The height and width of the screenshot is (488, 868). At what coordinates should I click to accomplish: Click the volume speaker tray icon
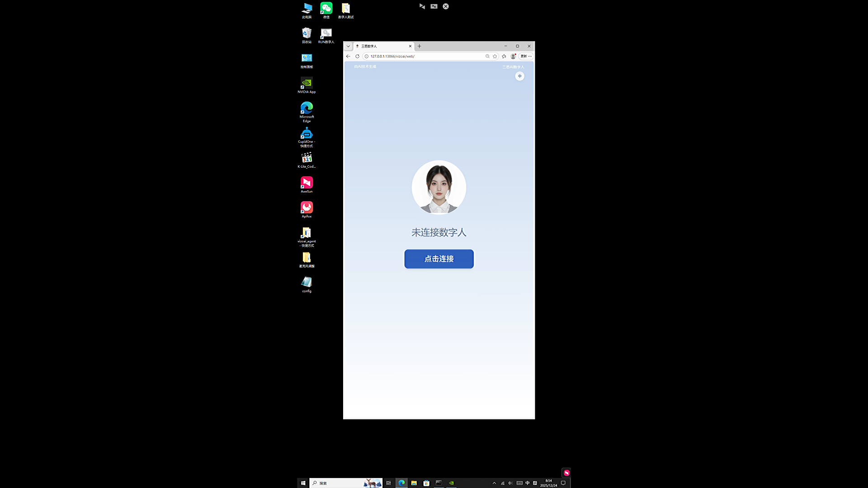coord(510,483)
